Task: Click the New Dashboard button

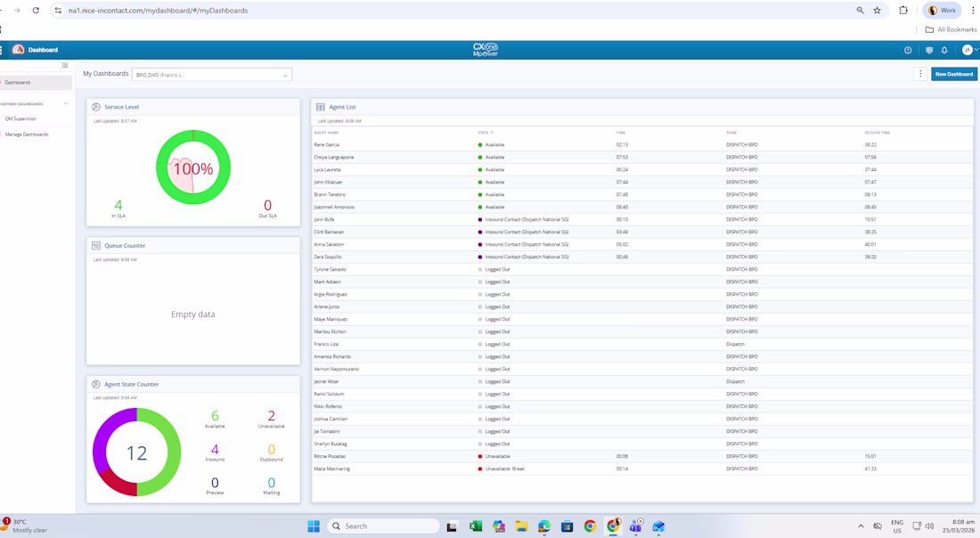Action: [953, 74]
